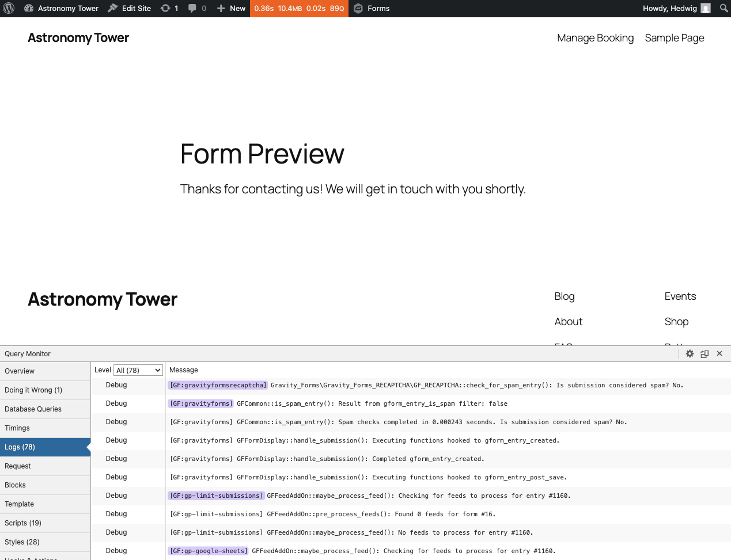This screenshot has height=560, width=731.
Task: Click Edit Site in admin bar
Action: pyautogui.click(x=130, y=8)
